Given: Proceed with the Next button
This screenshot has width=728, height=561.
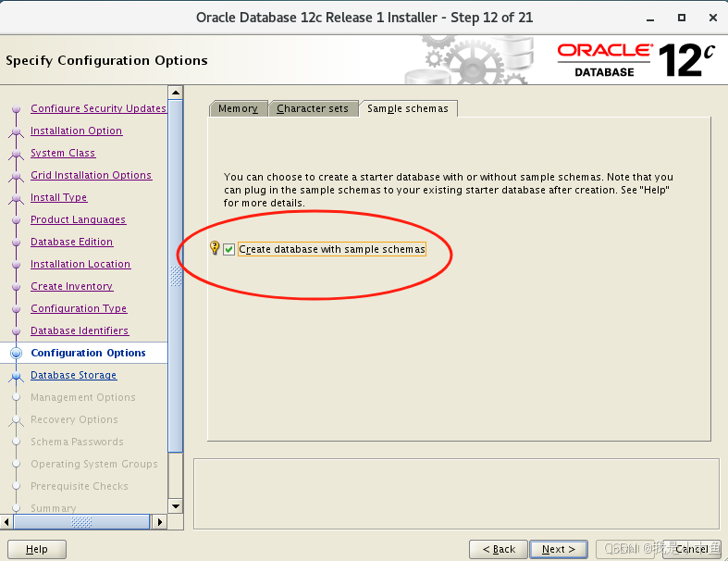Looking at the screenshot, I should coord(559,549).
